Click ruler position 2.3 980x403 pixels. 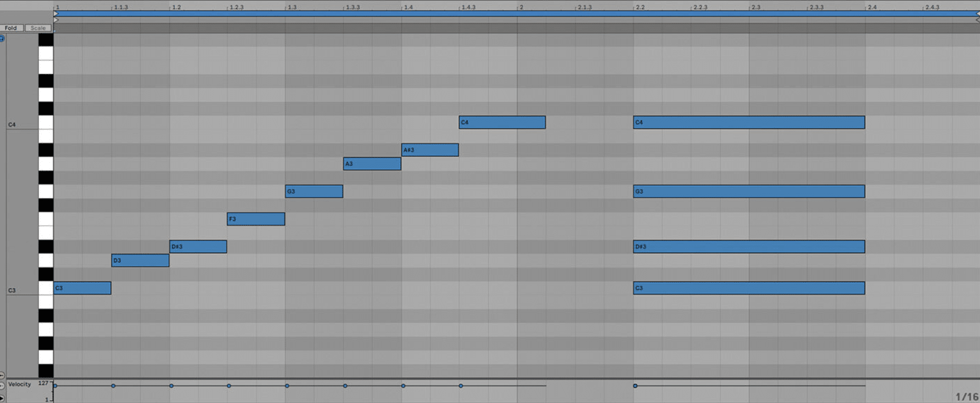[x=756, y=7]
